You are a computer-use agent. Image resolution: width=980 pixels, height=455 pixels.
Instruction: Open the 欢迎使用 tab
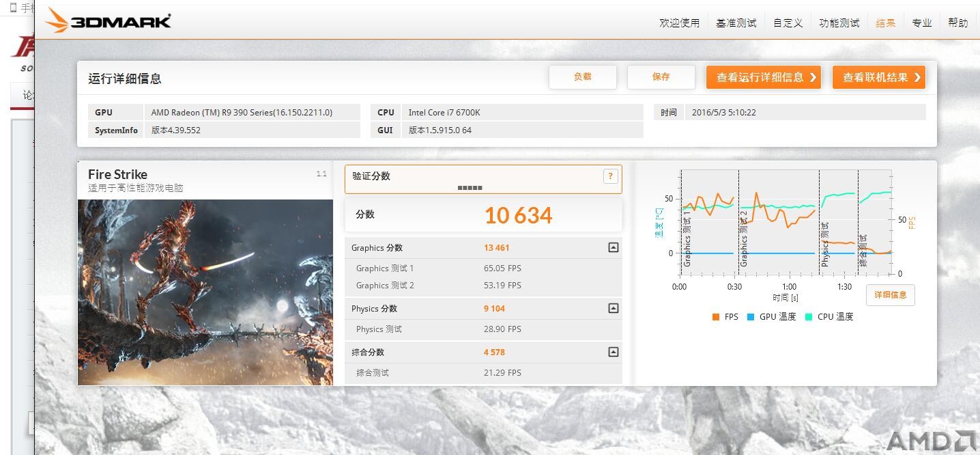679,23
